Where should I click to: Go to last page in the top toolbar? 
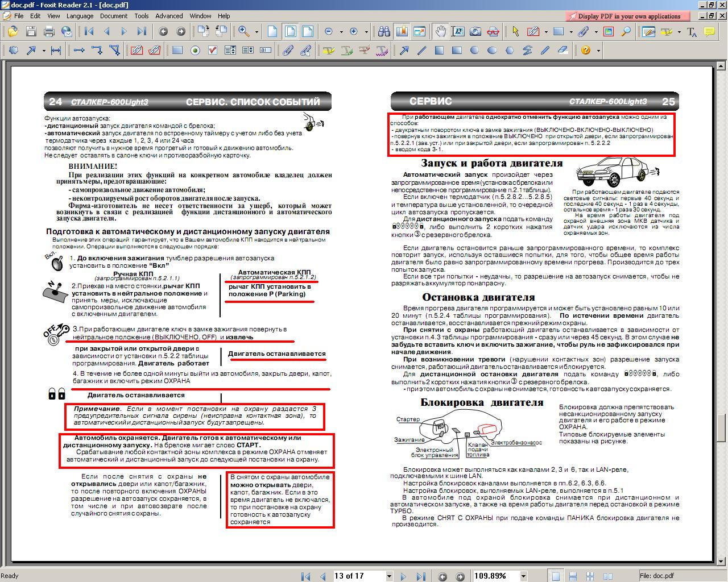(x=142, y=32)
